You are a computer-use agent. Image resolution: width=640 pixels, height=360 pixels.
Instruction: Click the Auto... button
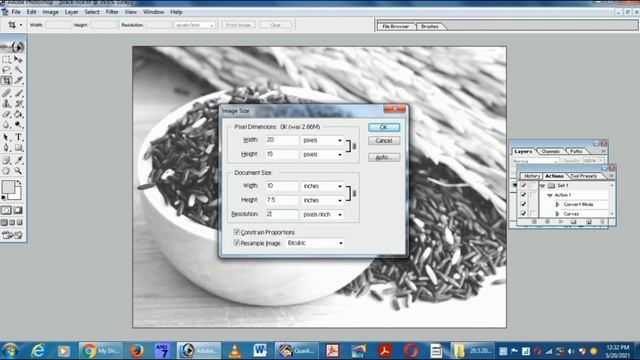384,157
